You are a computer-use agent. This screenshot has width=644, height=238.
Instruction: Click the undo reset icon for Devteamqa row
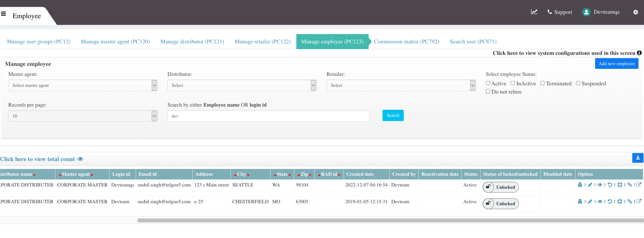610,185
